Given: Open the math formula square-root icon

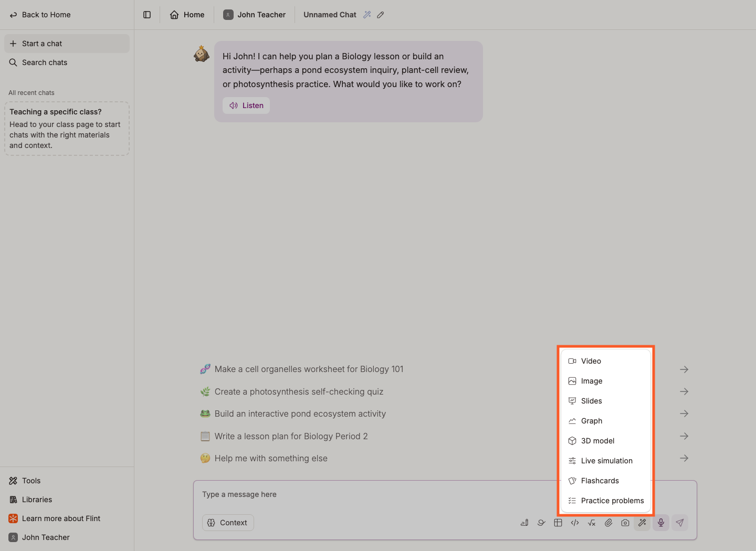Looking at the screenshot, I should (x=592, y=523).
